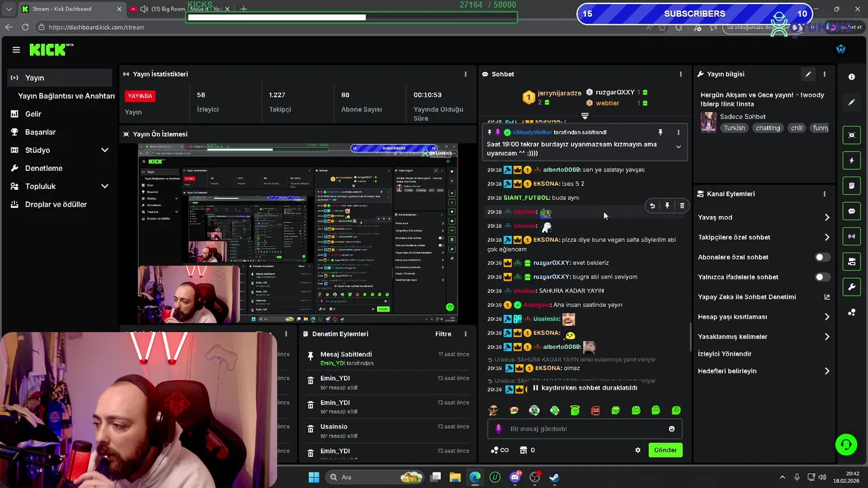Open Yavaş mod settings
Image resolution: width=868 pixels, height=488 pixels.
[764, 218]
